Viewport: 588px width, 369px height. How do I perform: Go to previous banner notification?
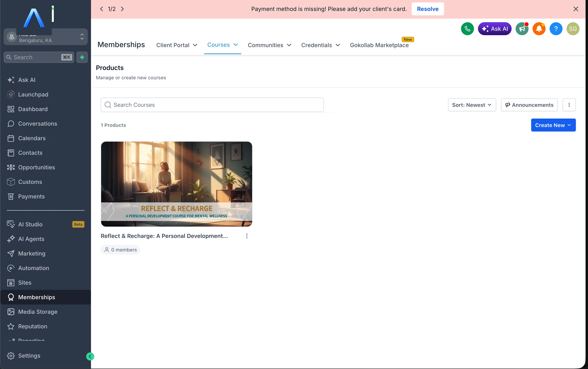pyautogui.click(x=102, y=9)
